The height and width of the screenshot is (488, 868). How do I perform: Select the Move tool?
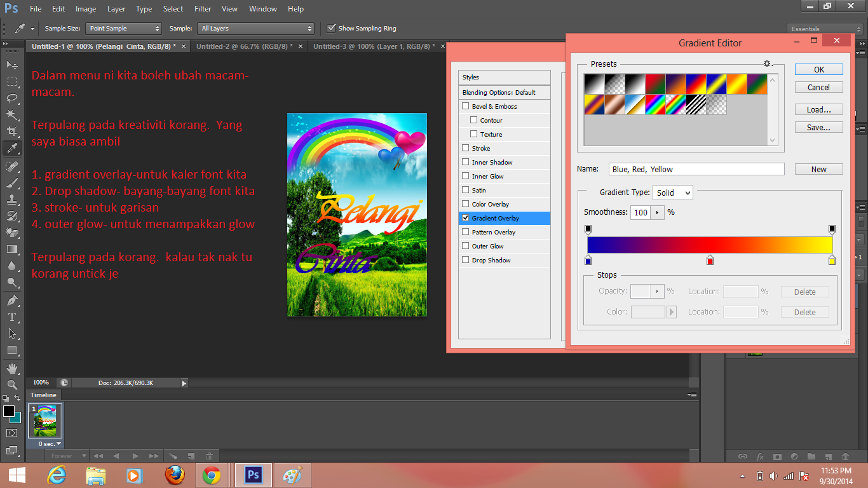[13, 64]
